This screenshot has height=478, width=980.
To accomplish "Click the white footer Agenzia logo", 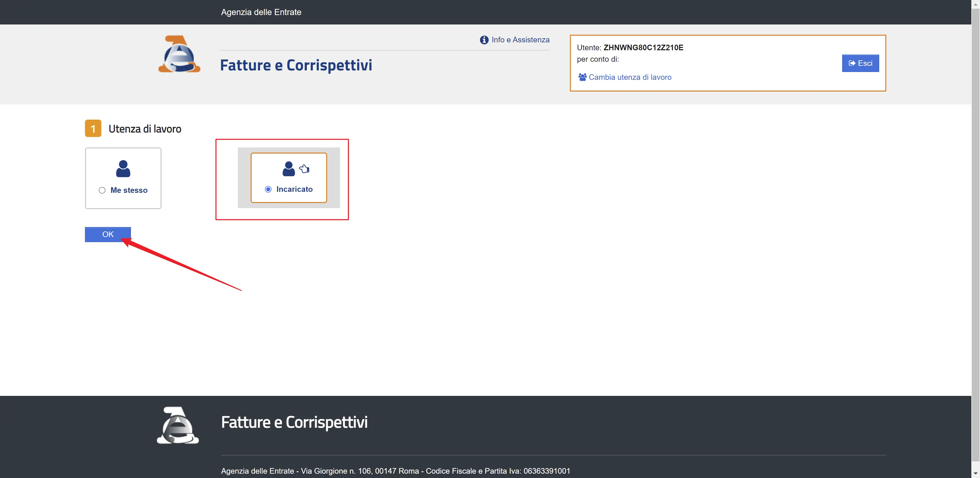I will click(178, 425).
